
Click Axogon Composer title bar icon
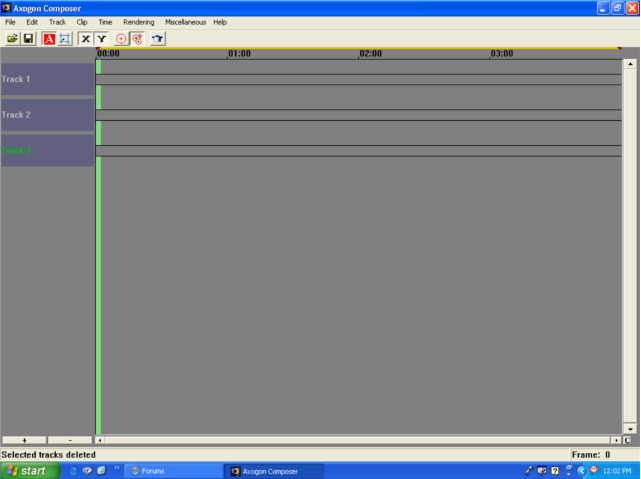tap(6, 8)
